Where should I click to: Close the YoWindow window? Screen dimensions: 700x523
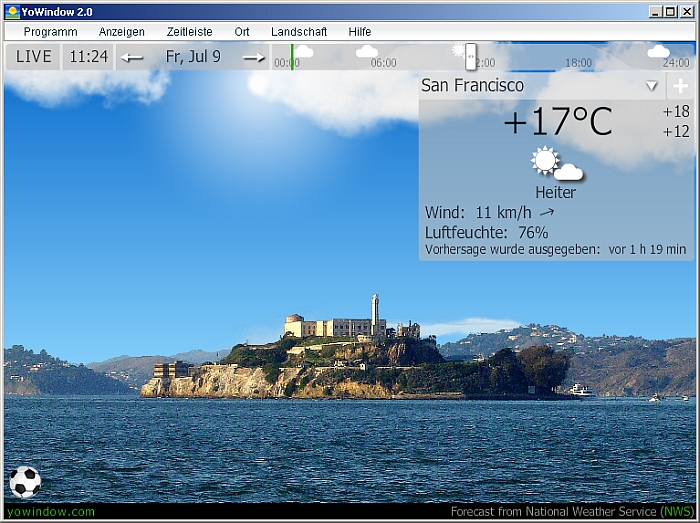(x=686, y=12)
